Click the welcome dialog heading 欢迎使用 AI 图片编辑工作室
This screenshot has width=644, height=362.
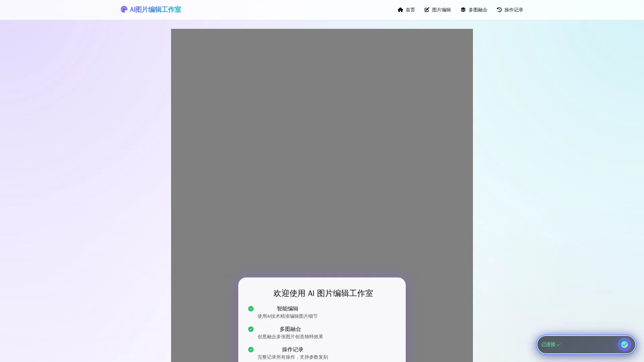tap(323, 293)
